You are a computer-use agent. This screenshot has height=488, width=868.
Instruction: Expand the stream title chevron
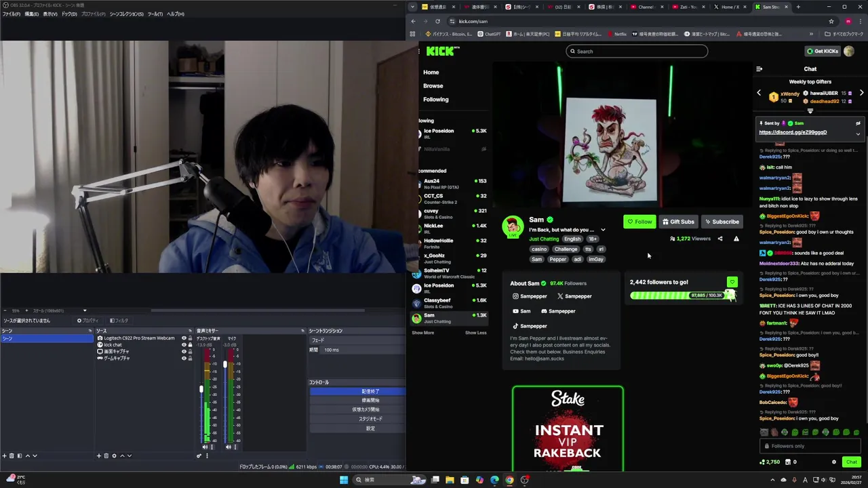click(603, 230)
